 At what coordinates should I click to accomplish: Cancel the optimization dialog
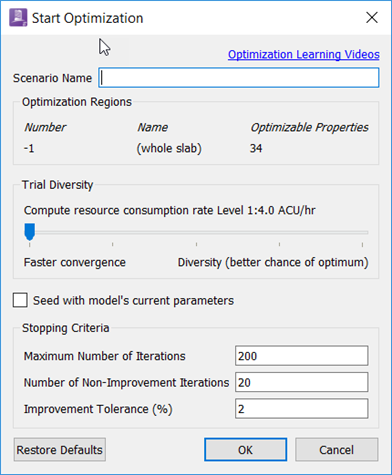click(337, 450)
